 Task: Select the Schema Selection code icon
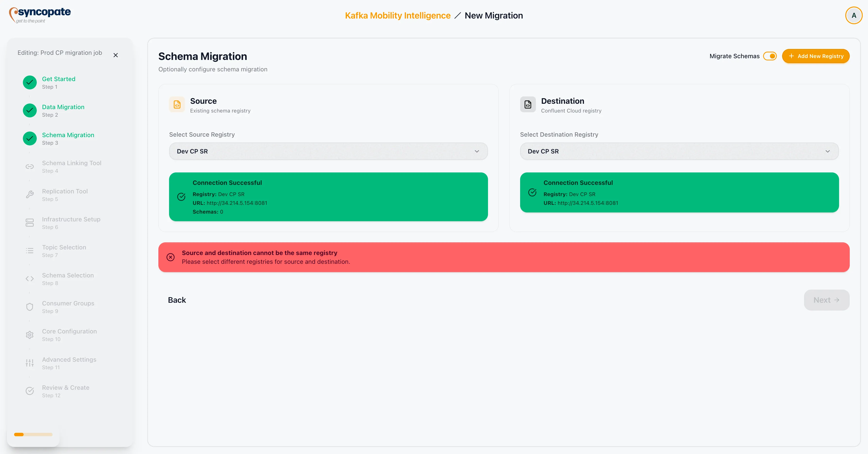[29, 279]
